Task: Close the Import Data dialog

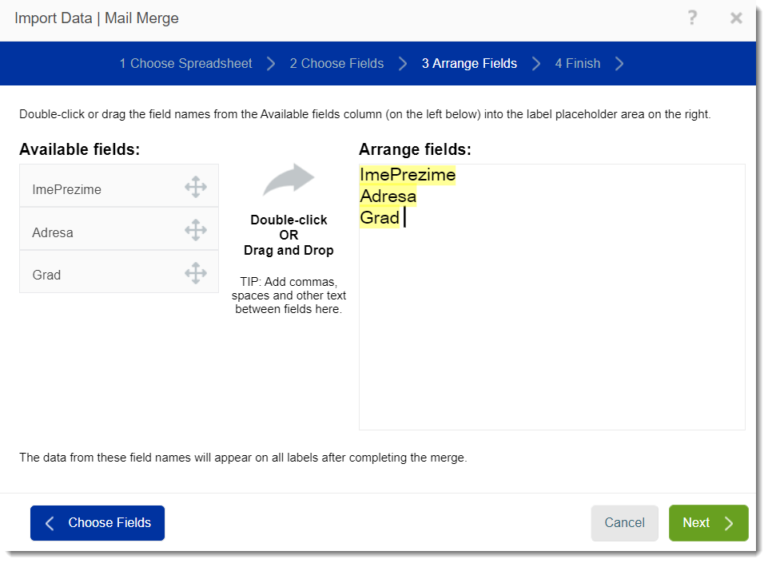Action: (736, 19)
